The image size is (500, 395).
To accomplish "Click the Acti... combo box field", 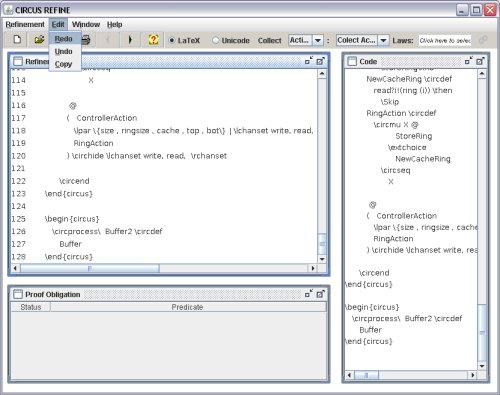I will click(305, 40).
